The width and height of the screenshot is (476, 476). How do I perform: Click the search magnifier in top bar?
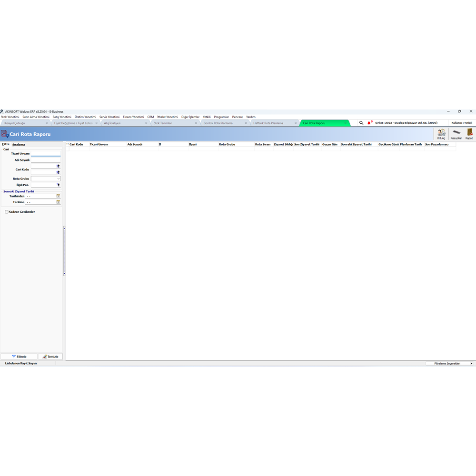coord(361,123)
